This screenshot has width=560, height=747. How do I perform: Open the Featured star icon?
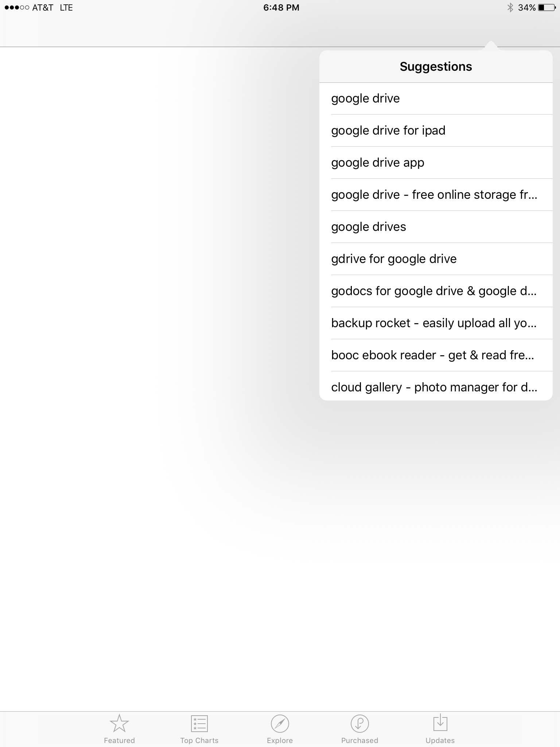(x=119, y=723)
